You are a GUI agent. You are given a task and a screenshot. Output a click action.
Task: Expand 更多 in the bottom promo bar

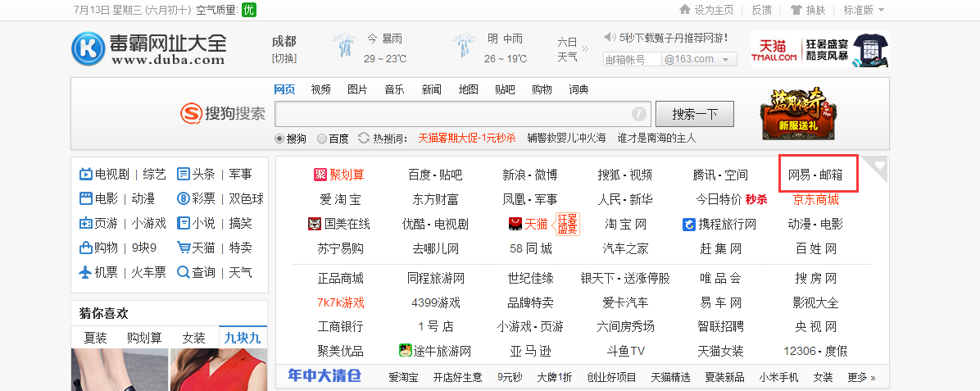[x=861, y=377]
